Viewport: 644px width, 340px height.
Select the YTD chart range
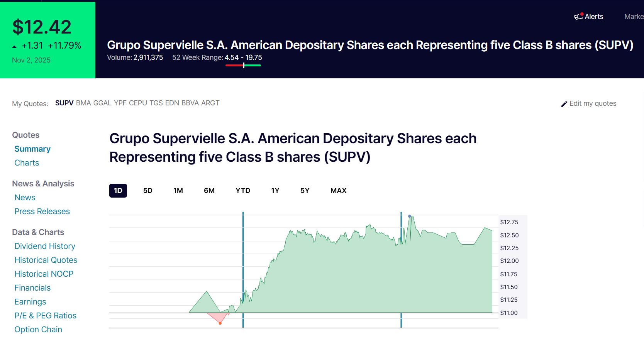[x=243, y=191]
